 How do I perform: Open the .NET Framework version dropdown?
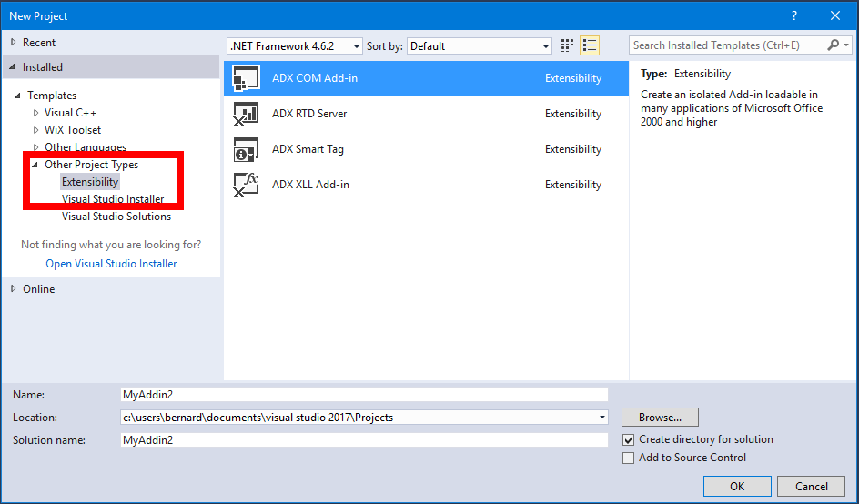[x=295, y=46]
